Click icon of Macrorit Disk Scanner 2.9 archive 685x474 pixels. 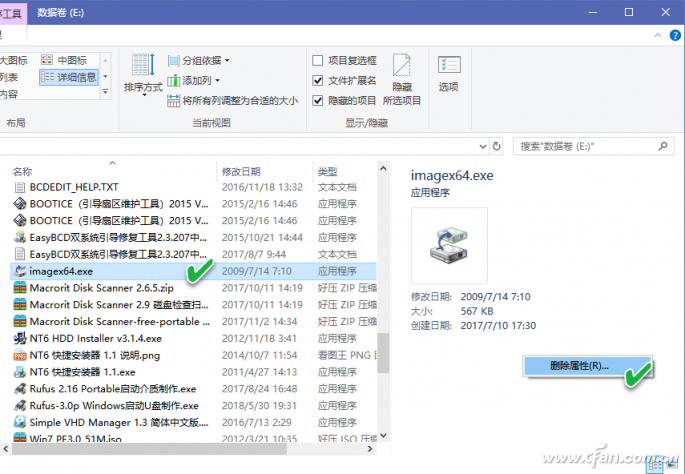[20, 305]
